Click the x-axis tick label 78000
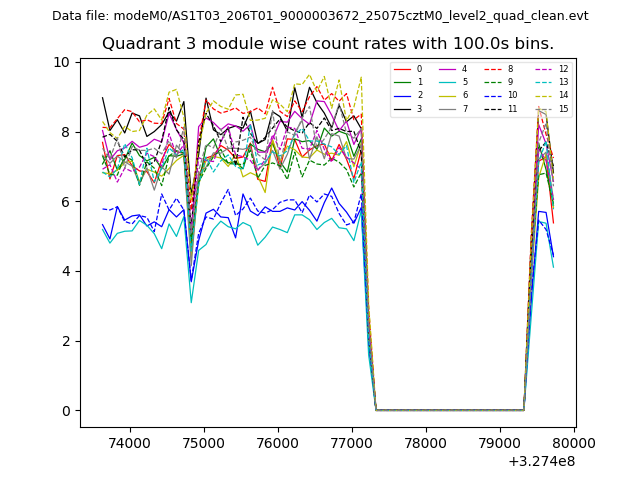This screenshot has height=480, width=640. pos(426,442)
